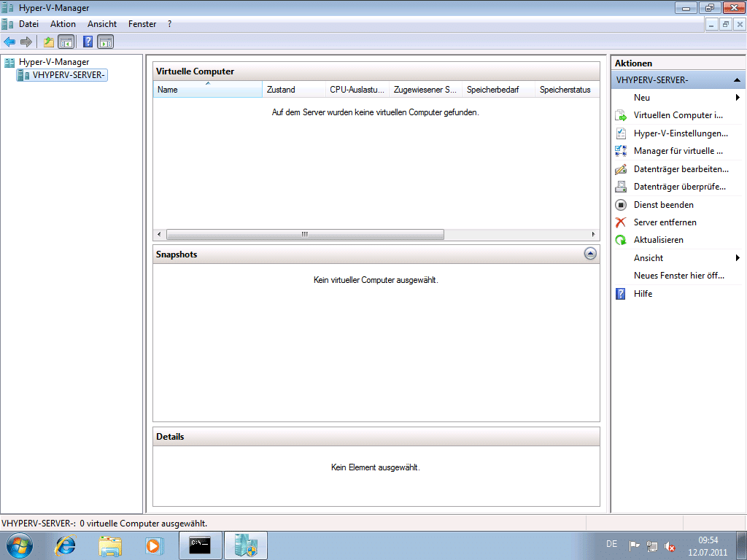Viewport: 747px width, 560px height.
Task: Sort by Speicherstatus column header
Action: [x=567, y=90]
